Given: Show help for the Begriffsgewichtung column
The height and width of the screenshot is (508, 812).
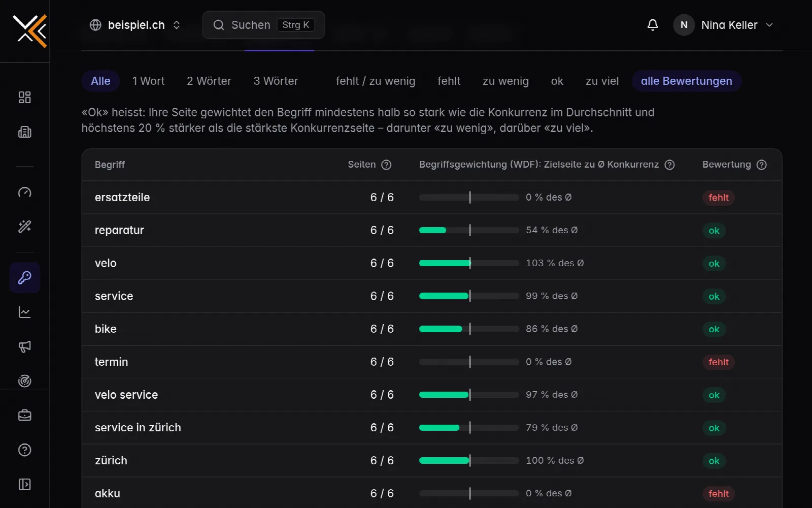Looking at the screenshot, I should tap(669, 165).
